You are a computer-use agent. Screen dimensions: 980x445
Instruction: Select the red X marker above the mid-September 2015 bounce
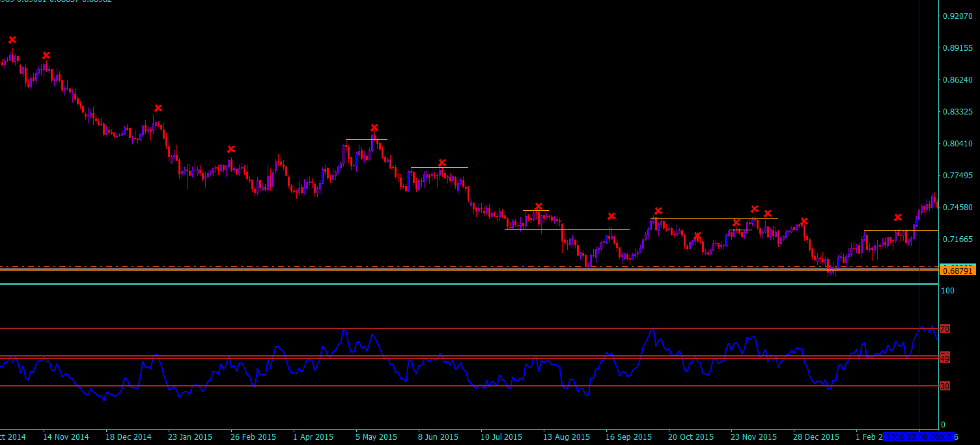(x=611, y=216)
